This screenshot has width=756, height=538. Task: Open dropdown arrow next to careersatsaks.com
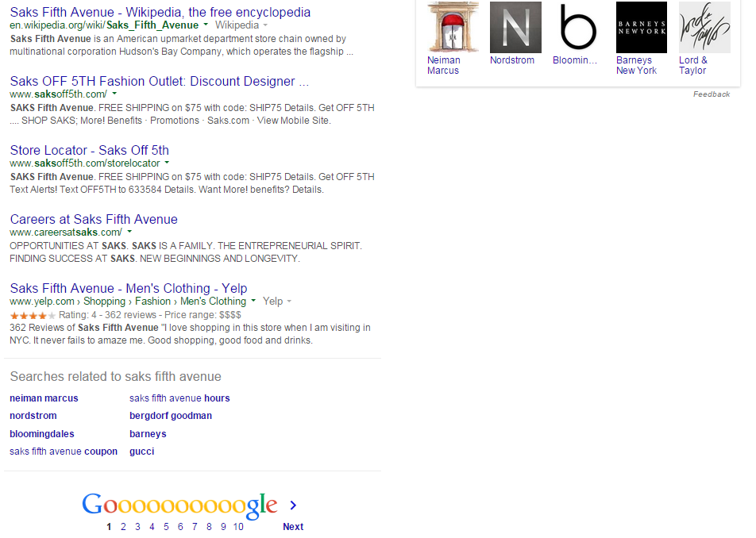(129, 232)
